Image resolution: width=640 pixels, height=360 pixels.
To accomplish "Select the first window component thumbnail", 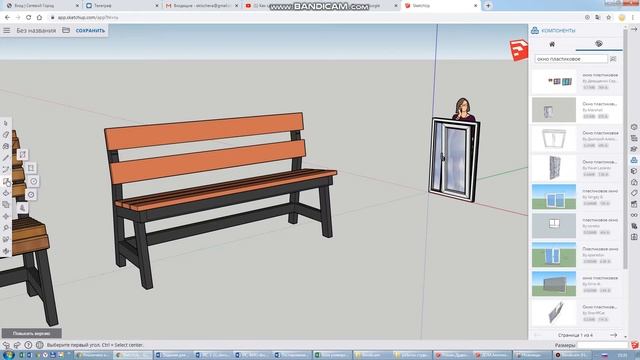I will point(554,82).
